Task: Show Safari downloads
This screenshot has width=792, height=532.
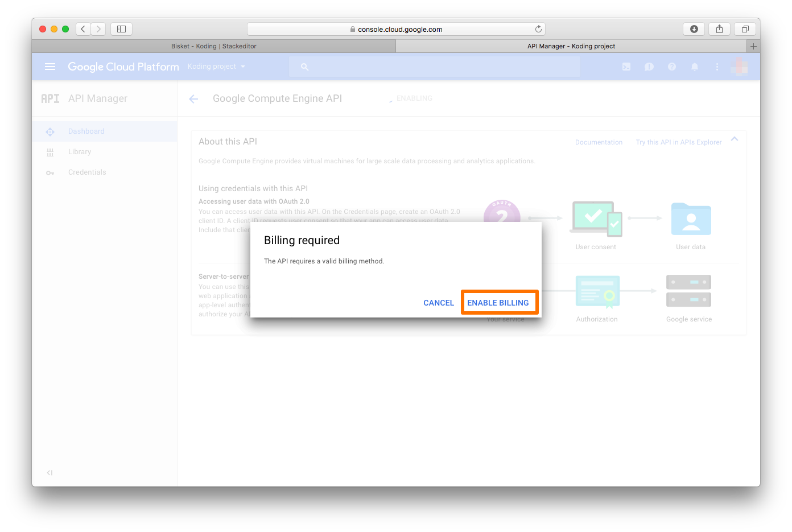Action: click(x=694, y=29)
